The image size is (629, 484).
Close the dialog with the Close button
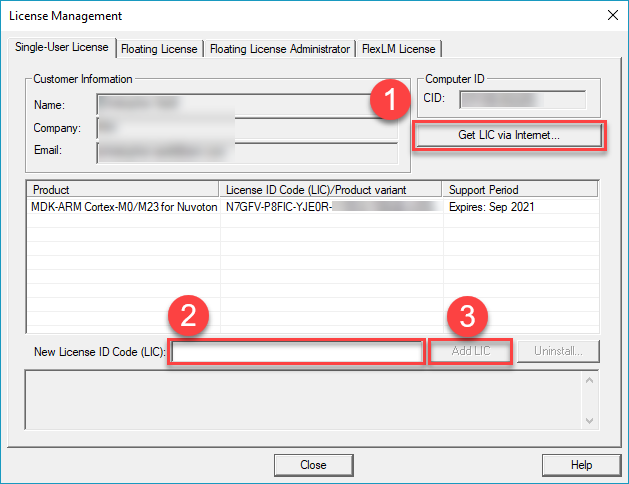[314, 465]
